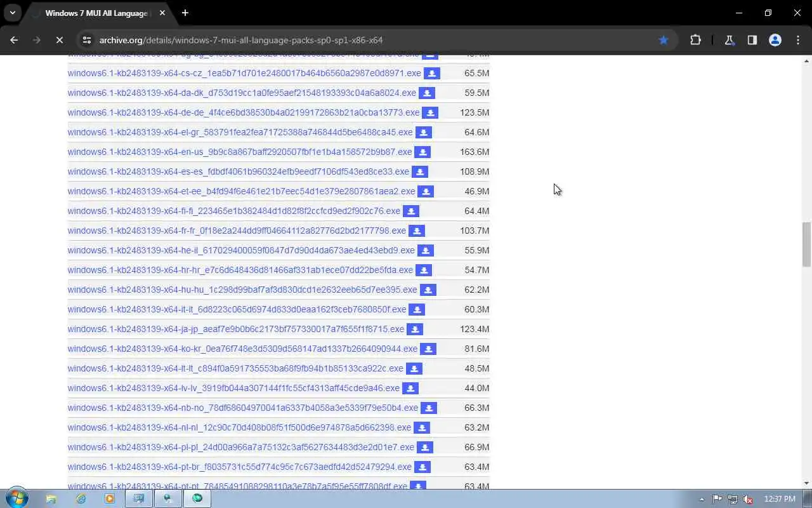The height and width of the screenshot is (508, 812).
Task: Click the download icon for the da-dk file
Action: click(x=427, y=93)
